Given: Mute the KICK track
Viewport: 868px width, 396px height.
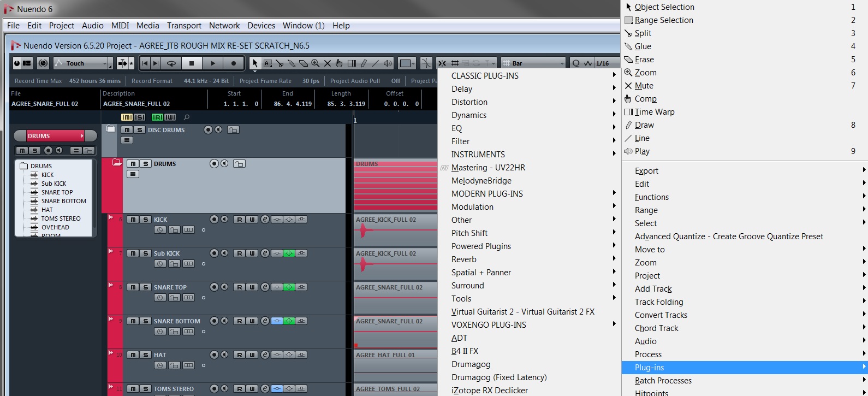Looking at the screenshot, I should [133, 220].
